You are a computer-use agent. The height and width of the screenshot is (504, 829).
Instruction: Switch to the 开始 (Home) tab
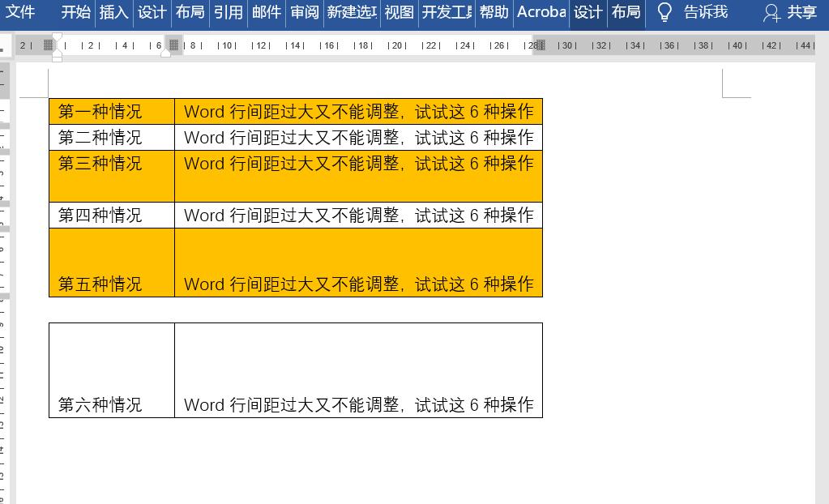(75, 13)
